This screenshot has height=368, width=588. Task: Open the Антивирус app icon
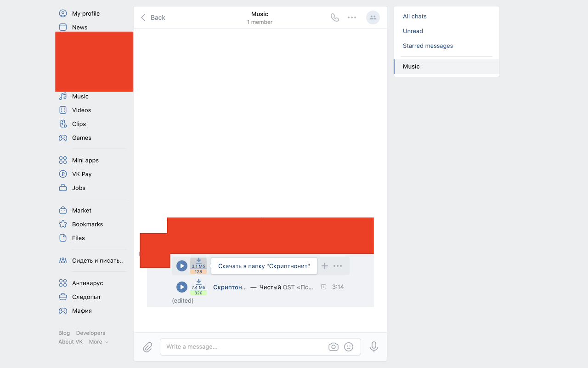tap(63, 283)
